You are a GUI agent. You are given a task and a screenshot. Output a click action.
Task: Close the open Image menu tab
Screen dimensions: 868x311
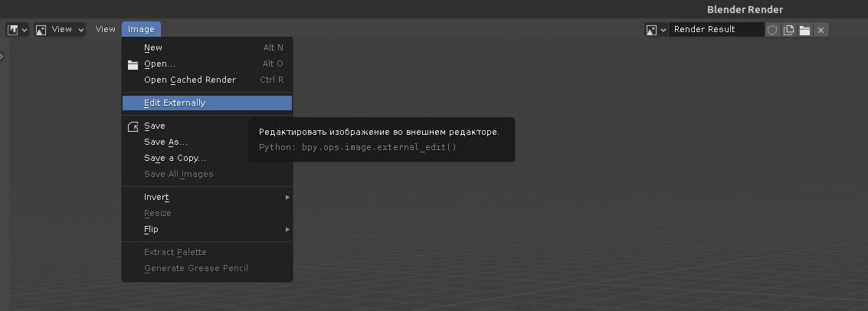141,29
